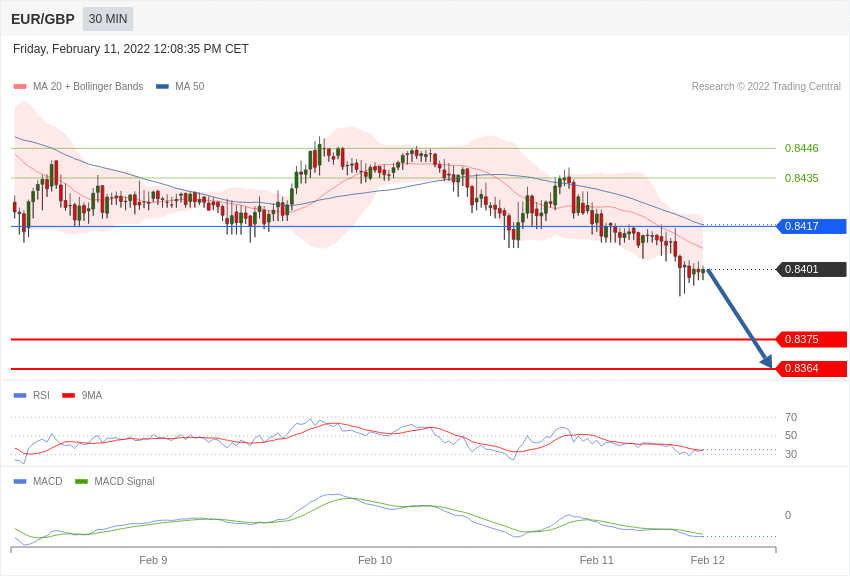Click the EUR/GBP pair title

point(43,20)
